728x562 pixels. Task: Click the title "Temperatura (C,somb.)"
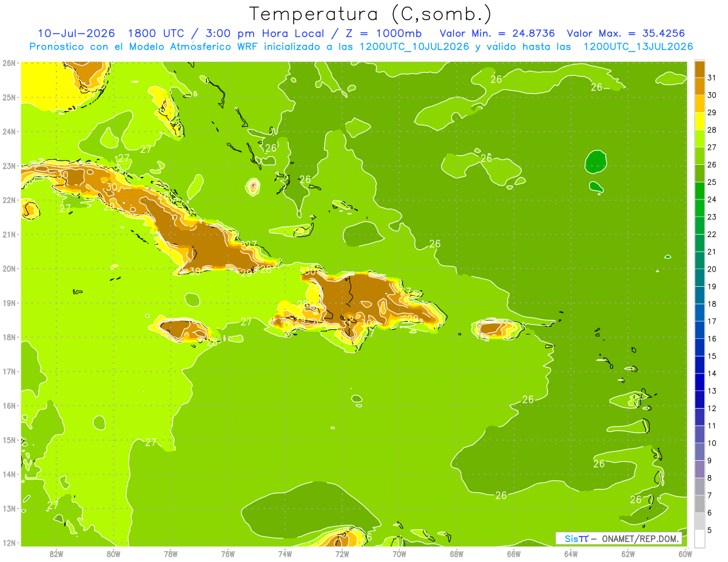371,14
